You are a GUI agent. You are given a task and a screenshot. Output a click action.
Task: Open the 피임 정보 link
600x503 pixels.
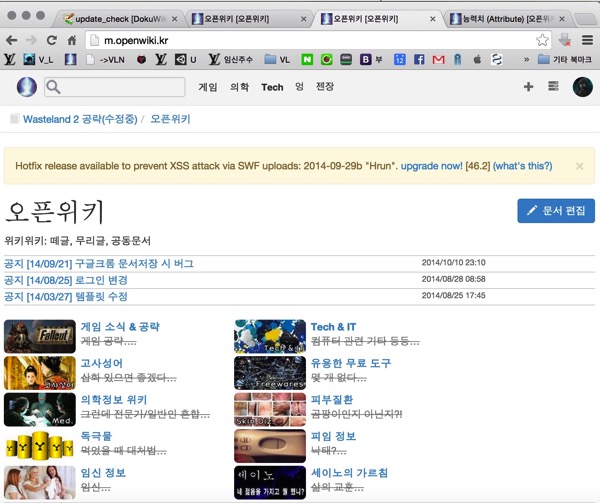coord(333,436)
